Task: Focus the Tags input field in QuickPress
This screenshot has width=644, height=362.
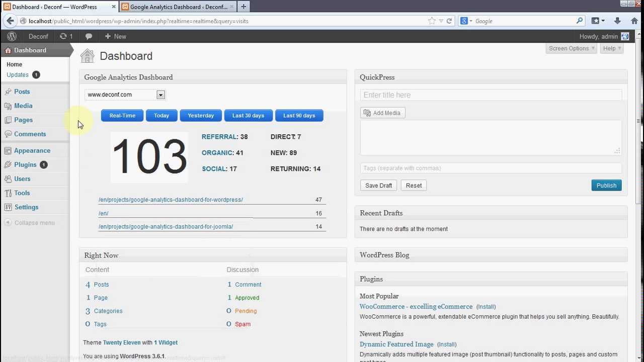Action: coord(491,168)
